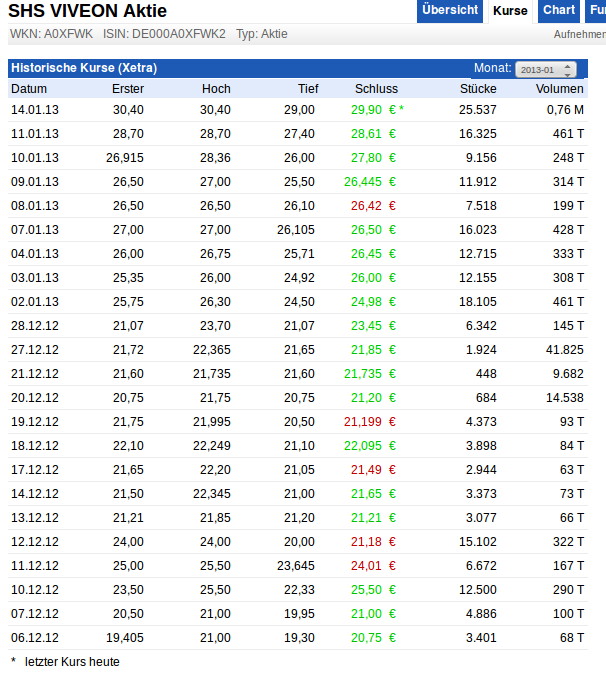Select the 28.12.12 date row
Screen dimensions: 606x690
(x=34, y=326)
